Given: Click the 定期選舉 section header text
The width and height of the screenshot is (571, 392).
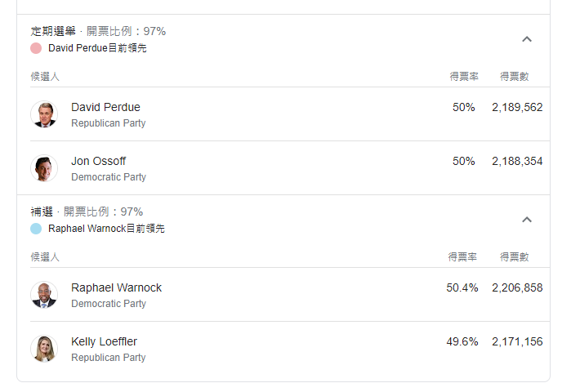Looking at the screenshot, I should (x=53, y=31).
